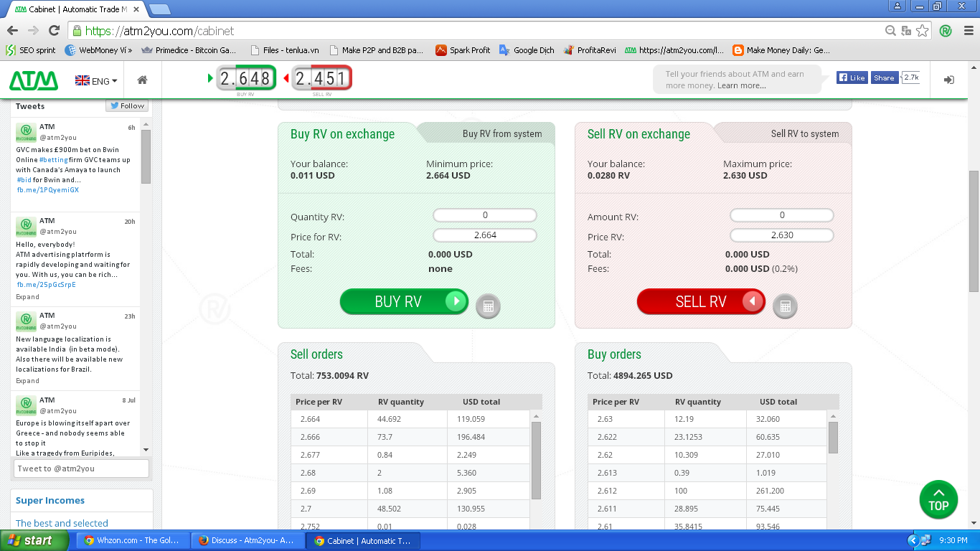Select sell order row priced 2.664
This screenshot has height=551, width=980.
(410, 419)
